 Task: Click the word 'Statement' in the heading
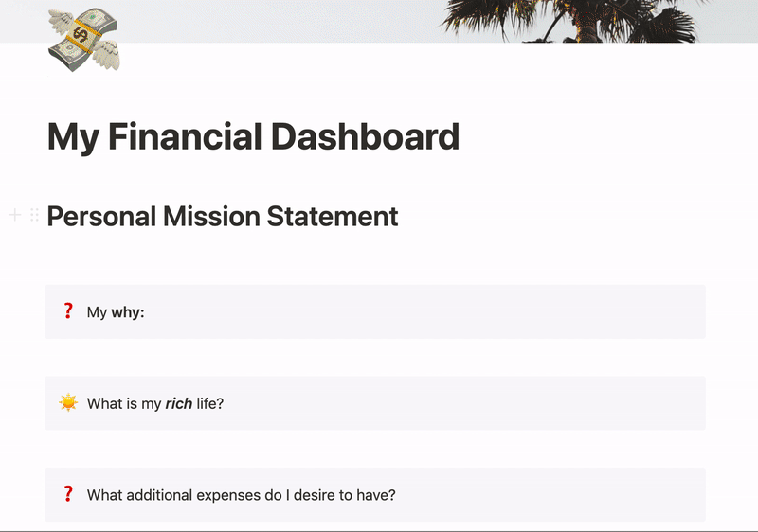[333, 216]
